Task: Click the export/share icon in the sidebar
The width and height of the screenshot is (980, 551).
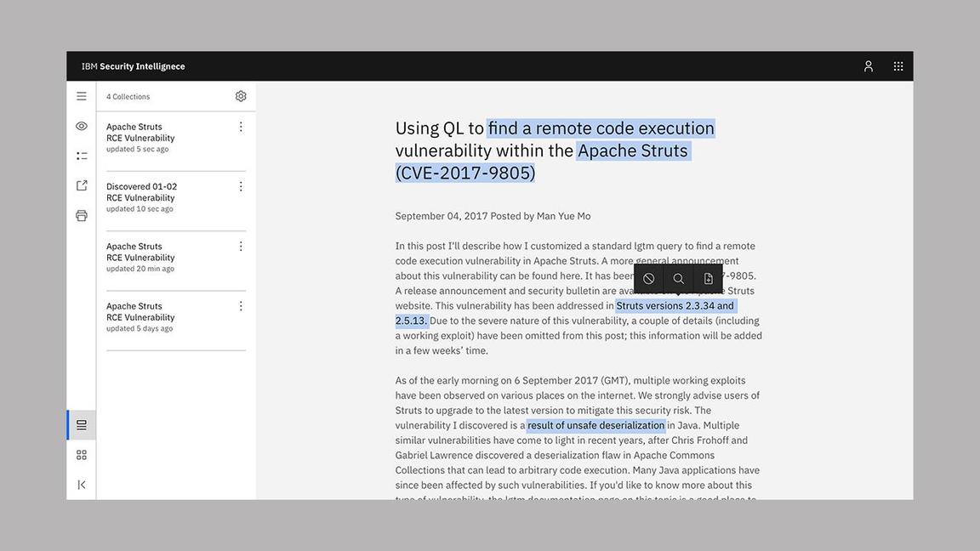Action: pyautogui.click(x=82, y=185)
